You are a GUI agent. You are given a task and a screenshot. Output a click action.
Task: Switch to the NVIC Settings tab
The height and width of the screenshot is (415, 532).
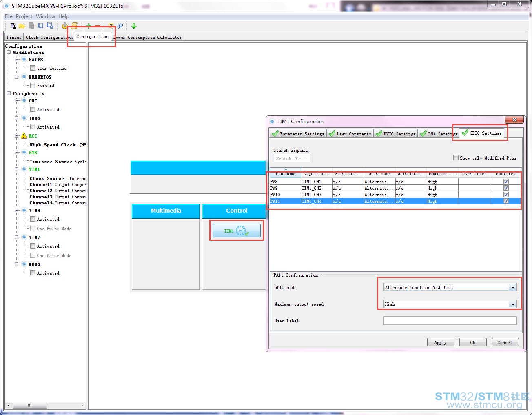(x=396, y=134)
